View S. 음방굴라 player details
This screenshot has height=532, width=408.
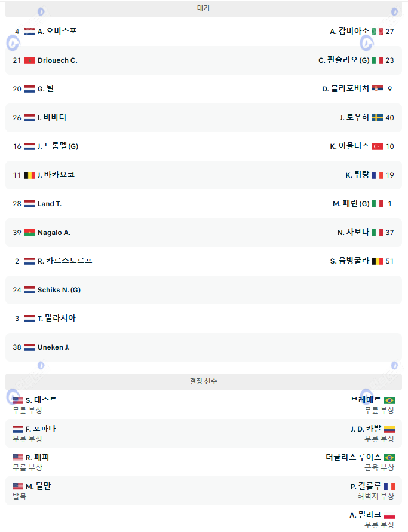349,261
